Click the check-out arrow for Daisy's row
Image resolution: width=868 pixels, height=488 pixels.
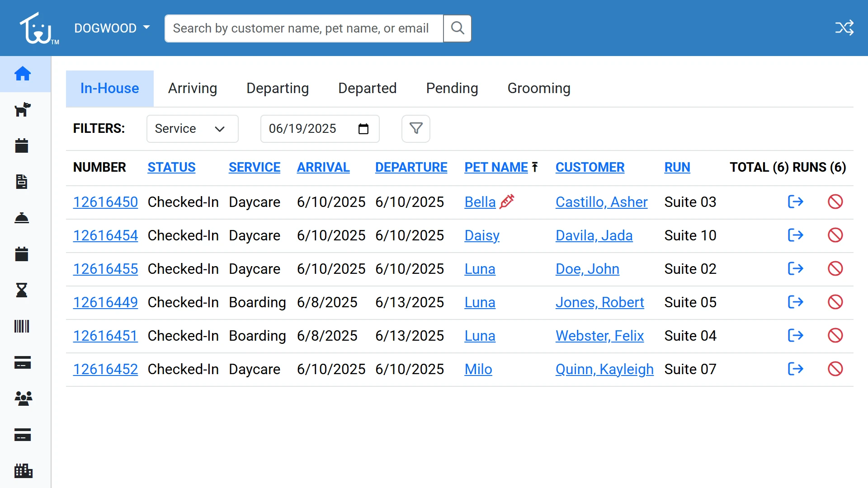click(796, 235)
